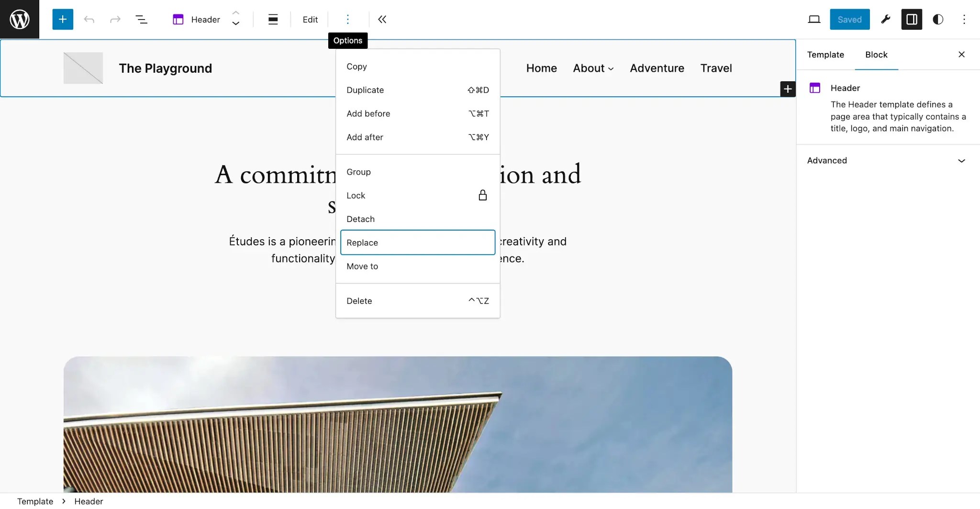Click the WordPress logo
980x509 pixels.
point(19,19)
